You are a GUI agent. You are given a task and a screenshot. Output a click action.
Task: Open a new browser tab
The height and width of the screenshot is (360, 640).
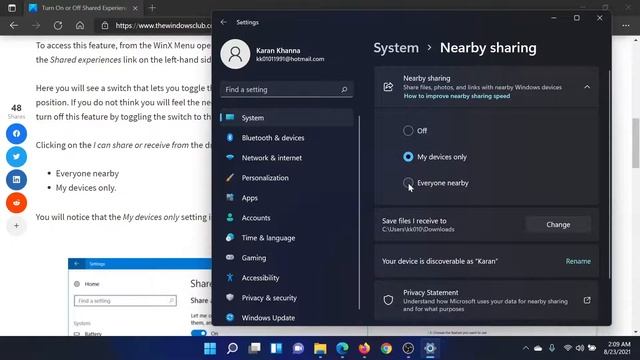pos(152,8)
